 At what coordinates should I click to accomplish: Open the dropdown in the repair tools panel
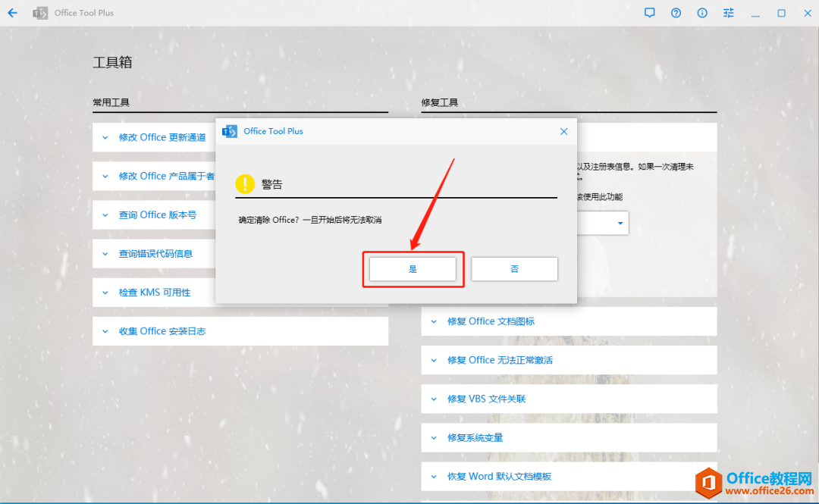(620, 223)
